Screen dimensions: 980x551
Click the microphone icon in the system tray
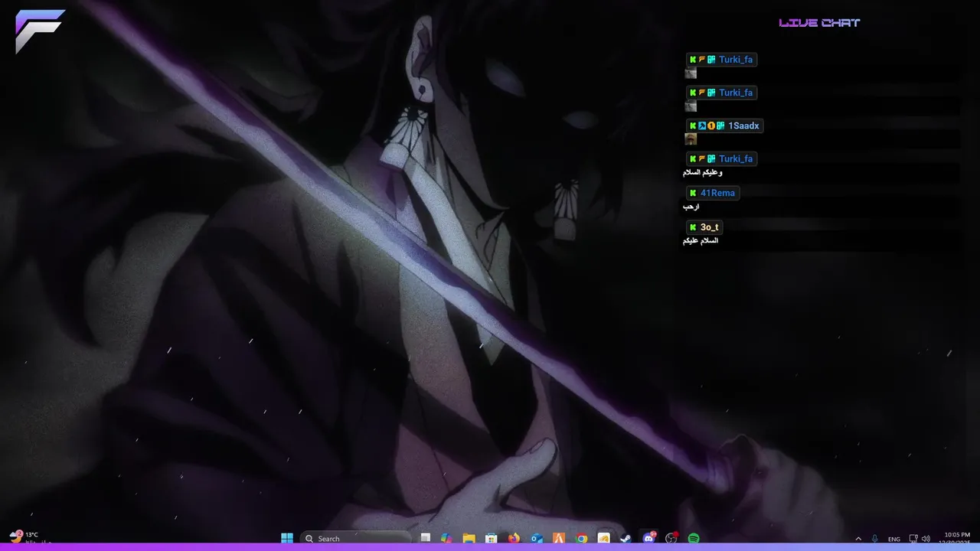(x=875, y=539)
